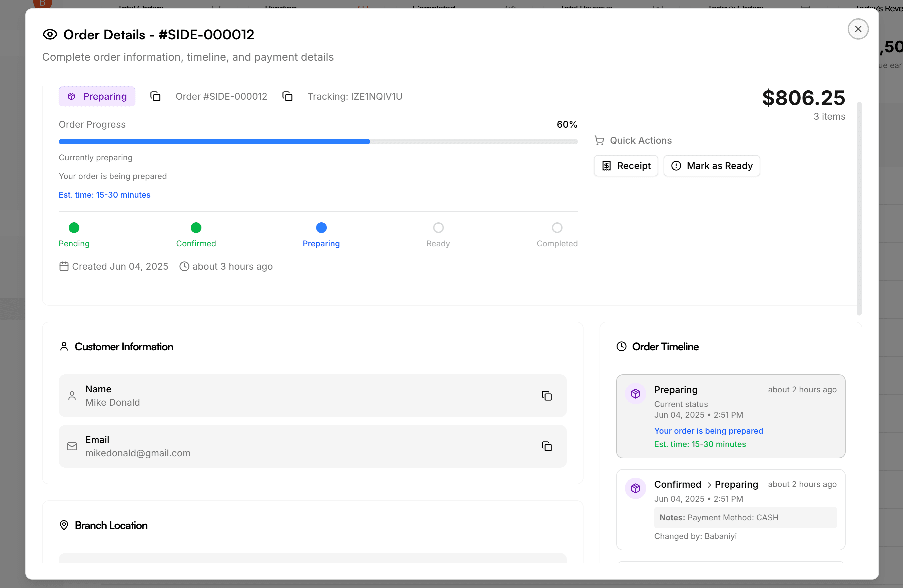903x588 pixels.
Task: Copy the customer name Mike Donald
Action: pyautogui.click(x=546, y=396)
